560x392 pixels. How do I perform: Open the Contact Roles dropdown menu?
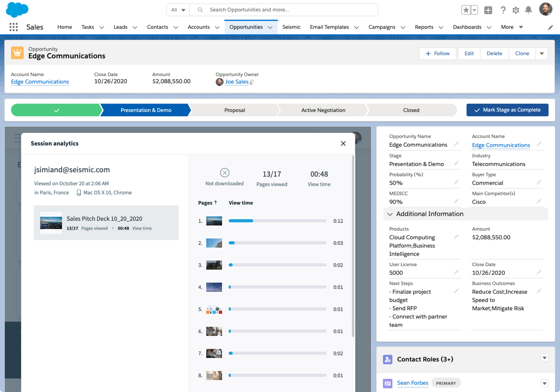coord(544,358)
